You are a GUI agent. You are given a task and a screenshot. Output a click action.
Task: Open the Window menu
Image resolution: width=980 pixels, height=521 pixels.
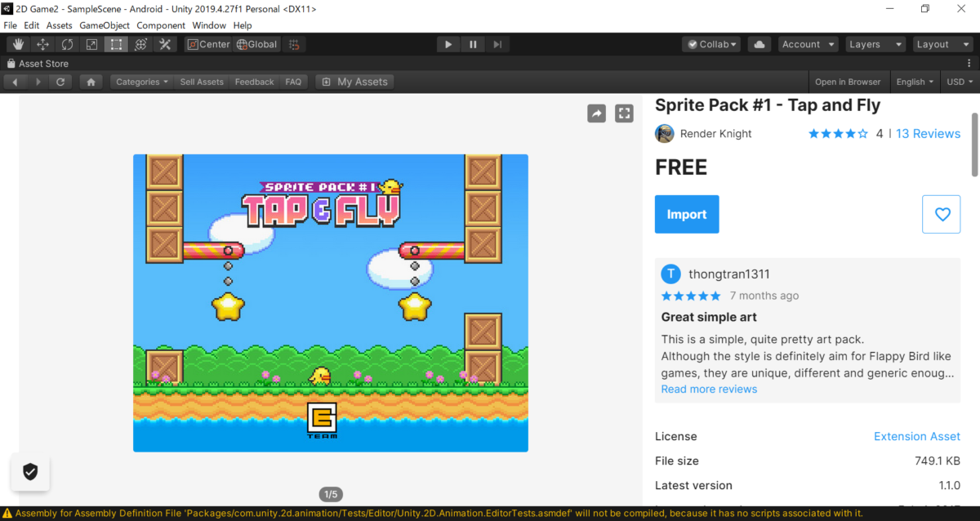(x=210, y=25)
